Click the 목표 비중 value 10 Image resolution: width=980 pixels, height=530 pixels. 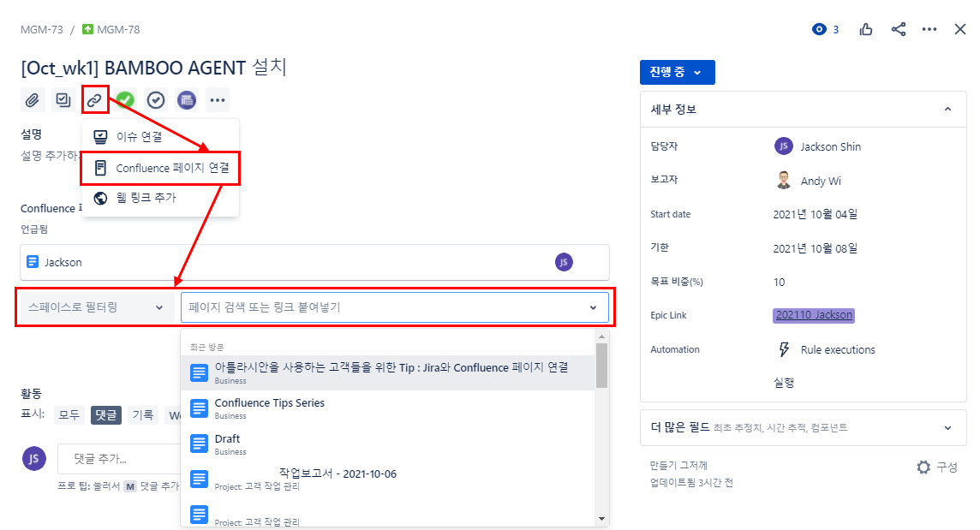tap(779, 283)
